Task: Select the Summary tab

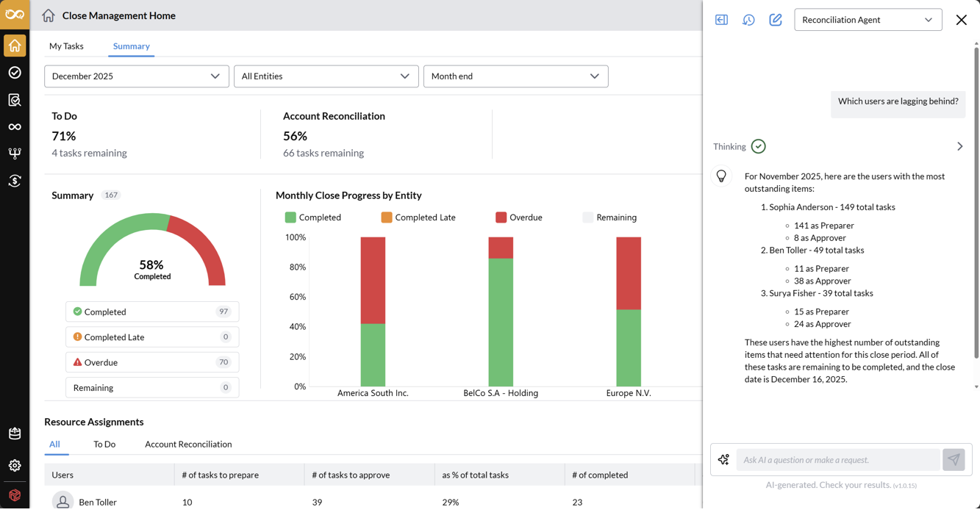Action: click(132, 46)
